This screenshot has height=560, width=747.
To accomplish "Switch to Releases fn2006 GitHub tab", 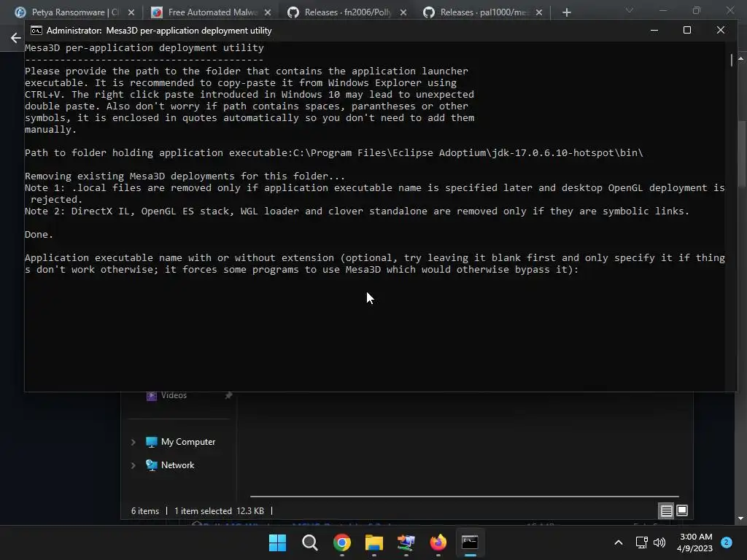I will pyautogui.click(x=348, y=12).
